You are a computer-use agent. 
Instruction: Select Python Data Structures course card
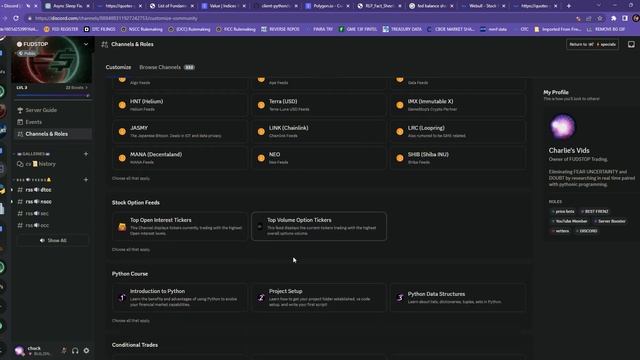coord(458,298)
